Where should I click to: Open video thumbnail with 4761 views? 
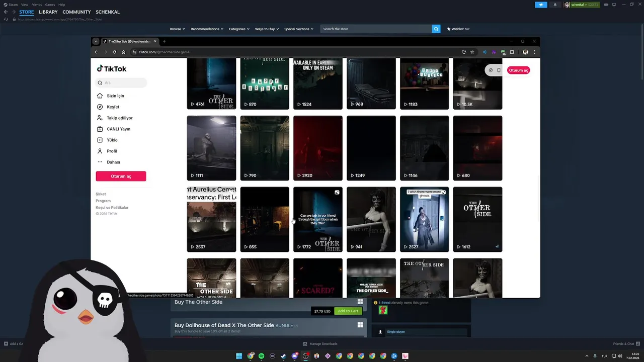(x=211, y=83)
